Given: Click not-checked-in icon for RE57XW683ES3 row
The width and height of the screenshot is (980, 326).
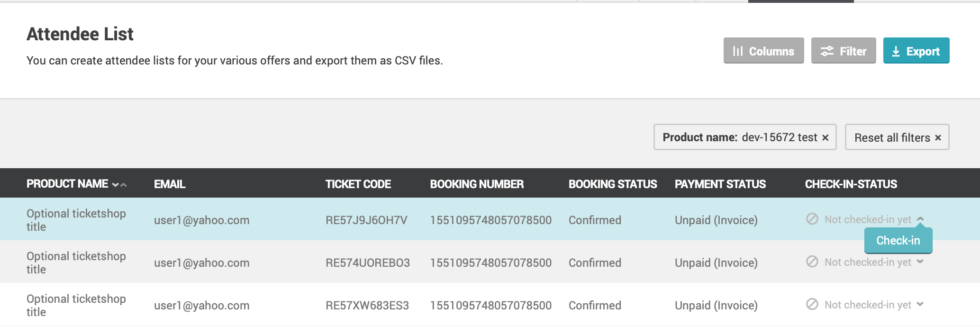Looking at the screenshot, I should (x=812, y=304).
